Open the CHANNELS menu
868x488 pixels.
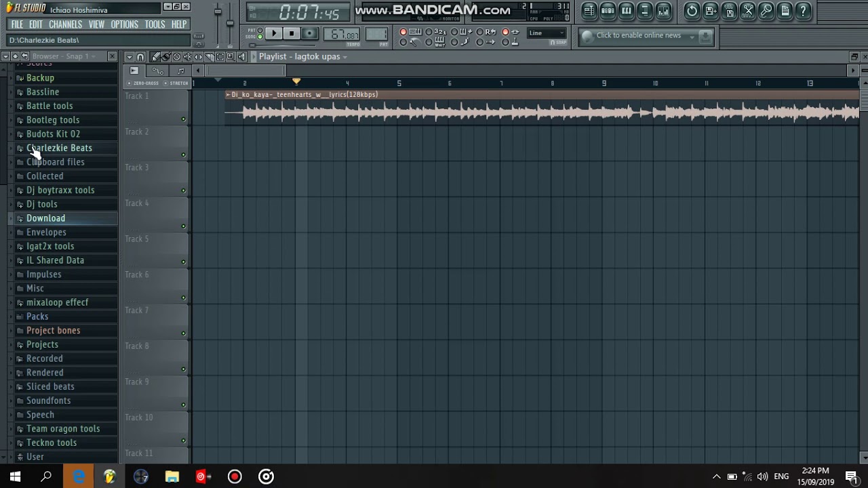(65, 24)
